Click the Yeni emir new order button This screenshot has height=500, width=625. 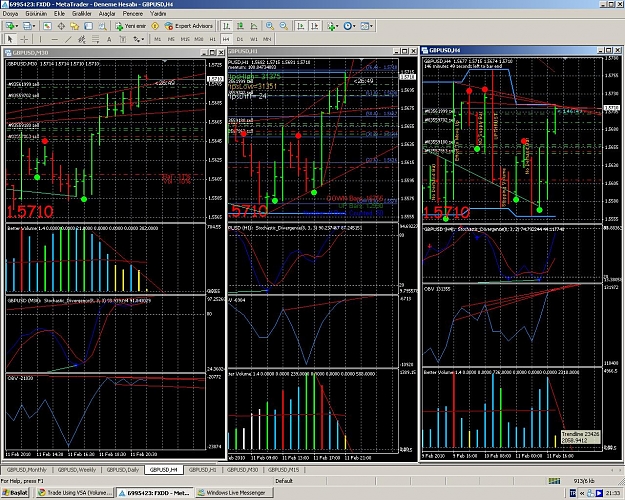point(131,26)
